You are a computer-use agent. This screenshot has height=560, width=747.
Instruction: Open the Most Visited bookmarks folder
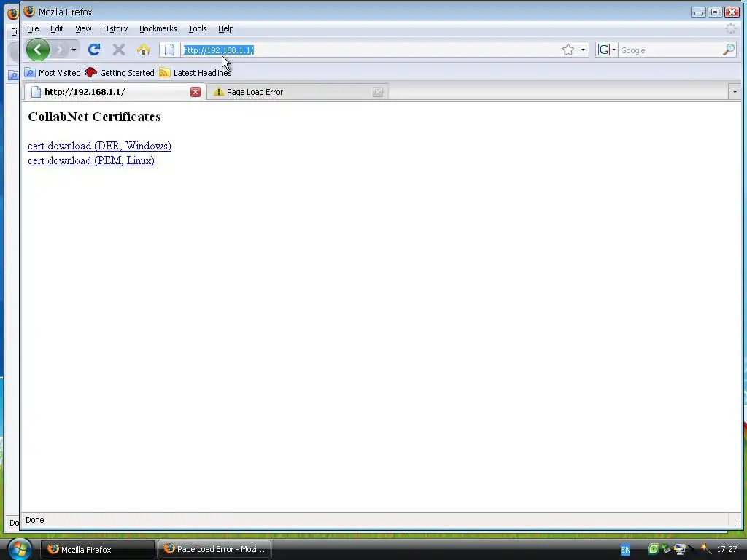tap(53, 73)
